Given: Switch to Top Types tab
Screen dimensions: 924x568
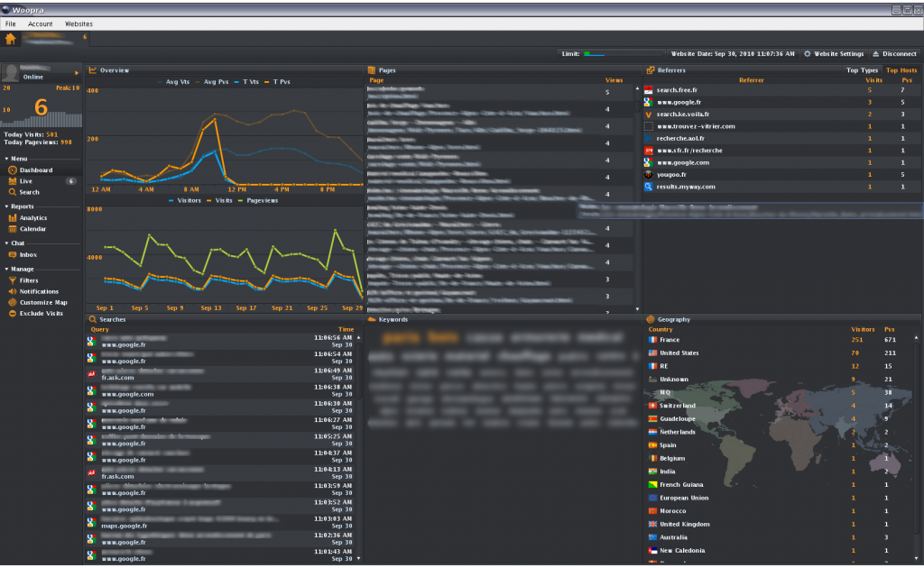Looking at the screenshot, I should point(862,70).
